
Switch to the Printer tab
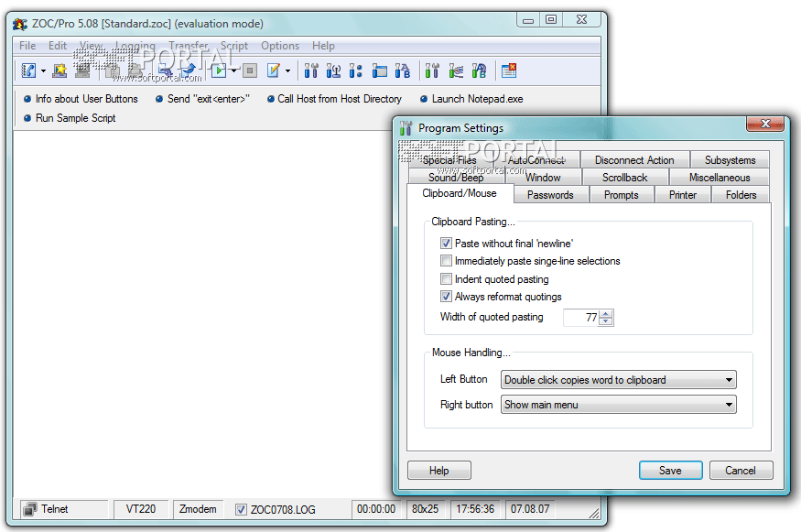tap(683, 195)
